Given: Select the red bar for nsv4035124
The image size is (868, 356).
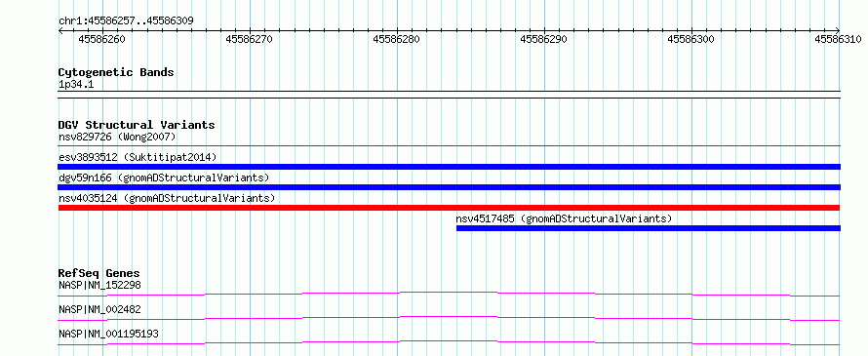Looking at the screenshot, I should pyautogui.click(x=449, y=208).
